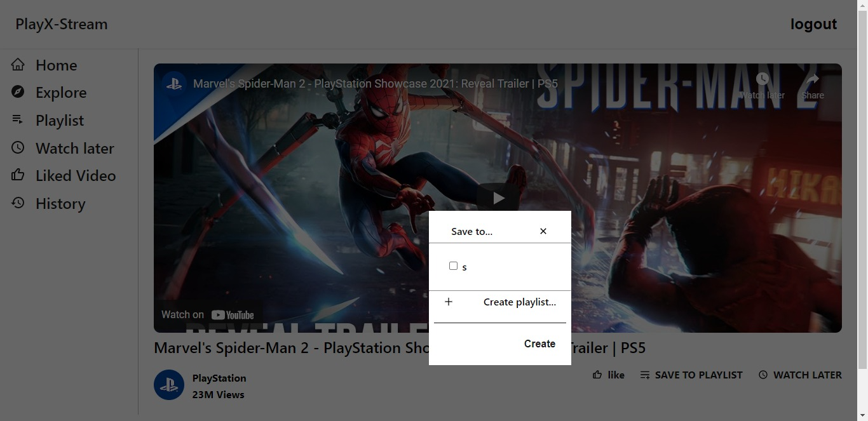Click WATCH LATER button text below video

[x=807, y=375]
